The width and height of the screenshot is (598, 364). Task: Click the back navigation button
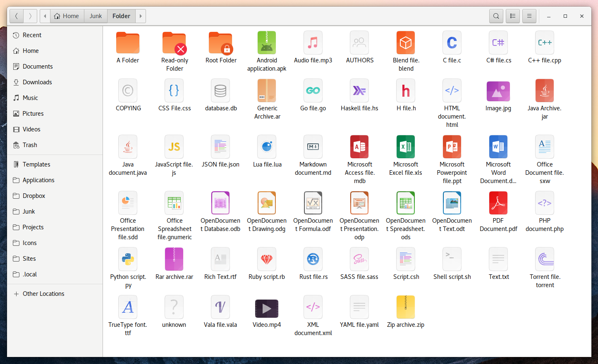tap(16, 16)
